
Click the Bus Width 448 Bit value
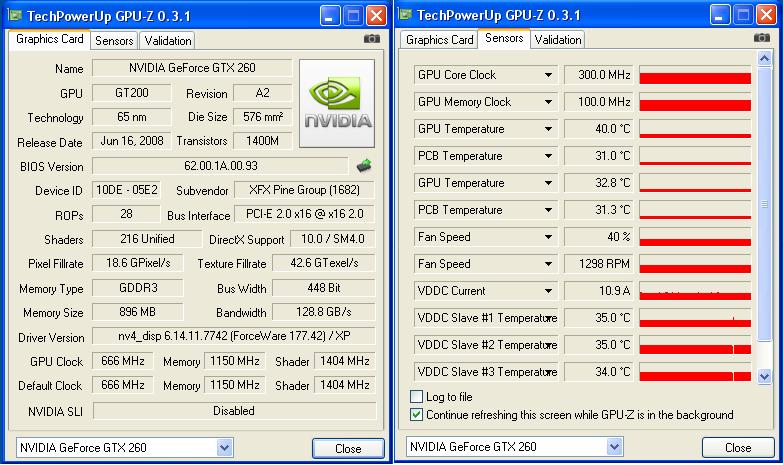[x=324, y=288]
